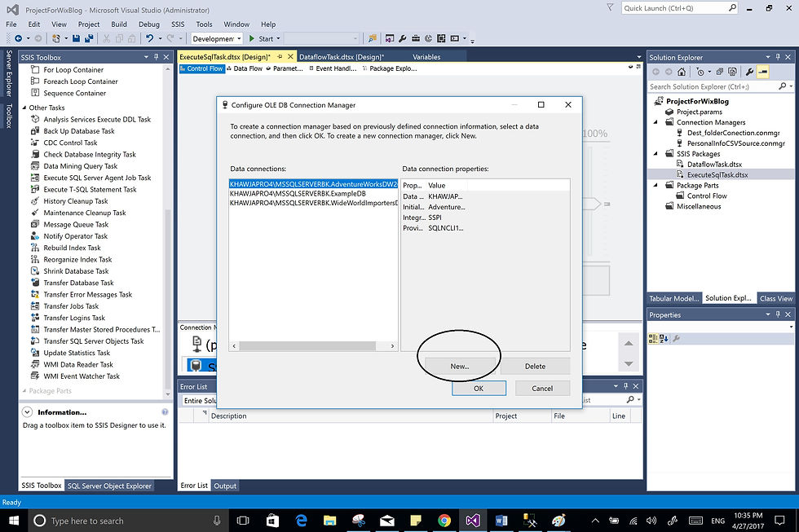This screenshot has height=532, width=799.
Task: Select Dest_folderConection.conmgr in Solution Explorer
Action: point(733,132)
